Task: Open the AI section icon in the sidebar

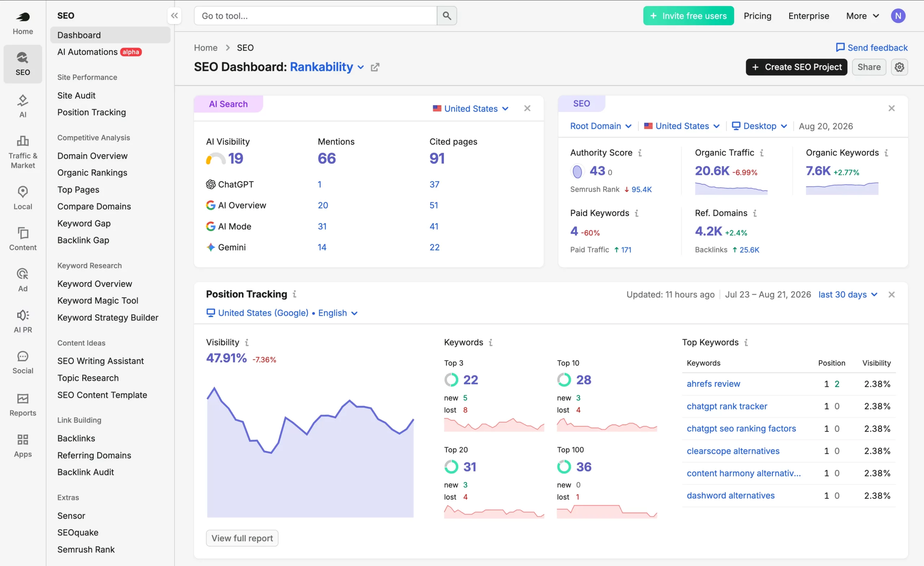Action: coord(23,106)
